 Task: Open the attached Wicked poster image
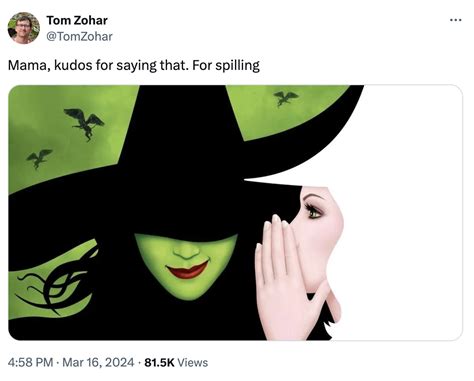pyautogui.click(x=235, y=213)
